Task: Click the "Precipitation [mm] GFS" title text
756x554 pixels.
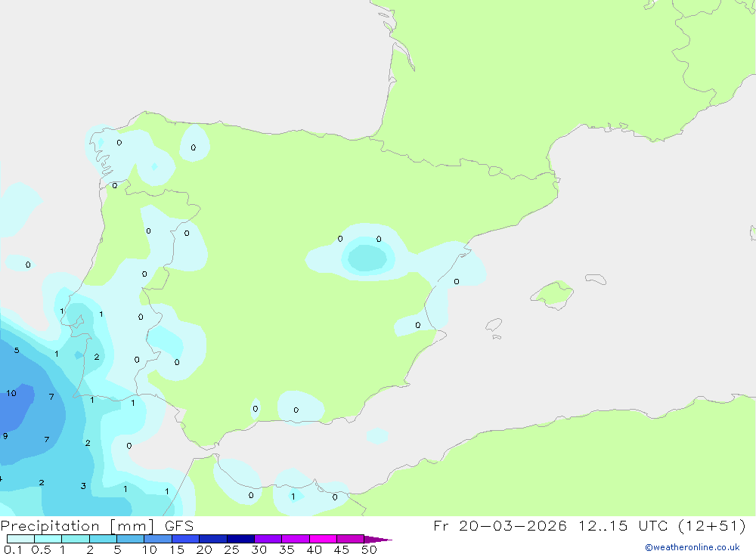Action: 97,526
